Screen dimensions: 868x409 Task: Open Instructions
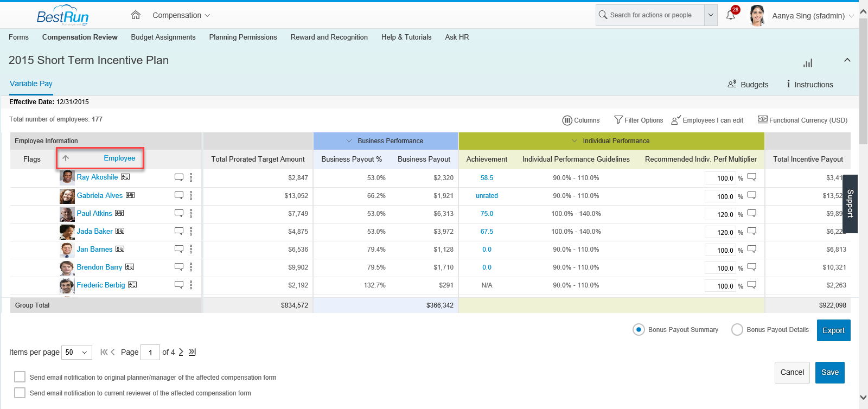[x=809, y=84]
